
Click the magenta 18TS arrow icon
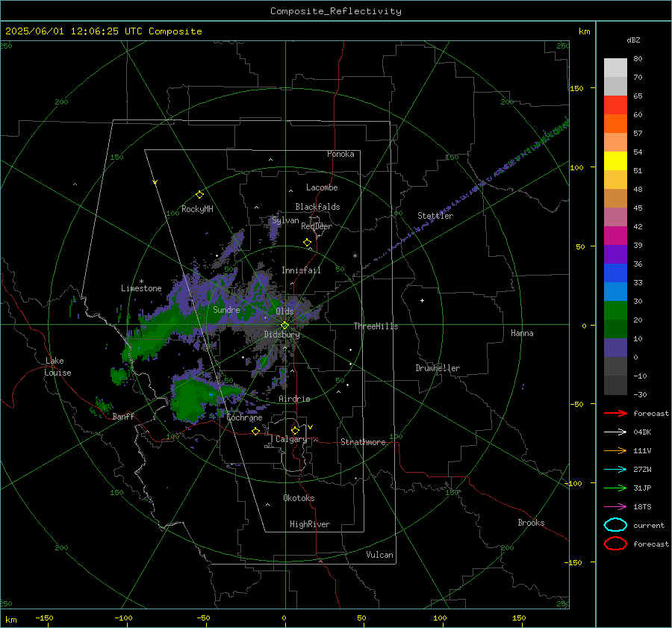point(615,507)
